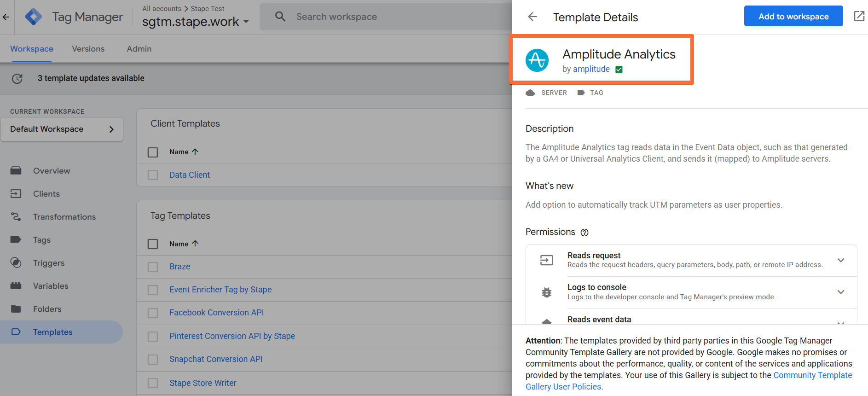Image resolution: width=868 pixels, height=396 pixels.
Task: Click the Server cloud icon
Action: point(530,93)
